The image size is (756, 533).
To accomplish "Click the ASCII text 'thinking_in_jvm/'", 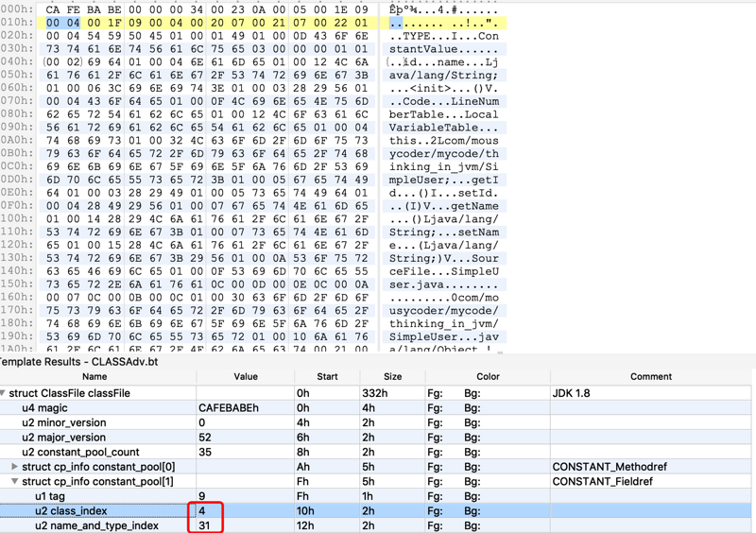I will [x=444, y=323].
